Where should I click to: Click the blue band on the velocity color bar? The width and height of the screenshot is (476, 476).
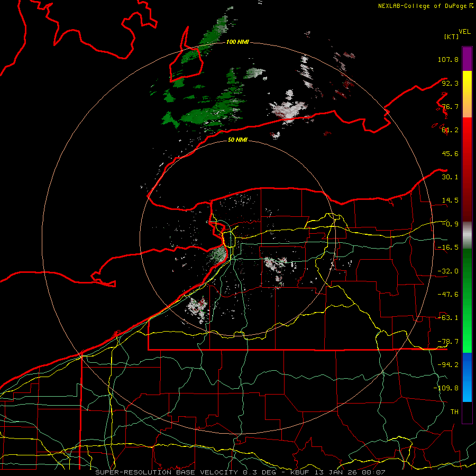click(467, 377)
